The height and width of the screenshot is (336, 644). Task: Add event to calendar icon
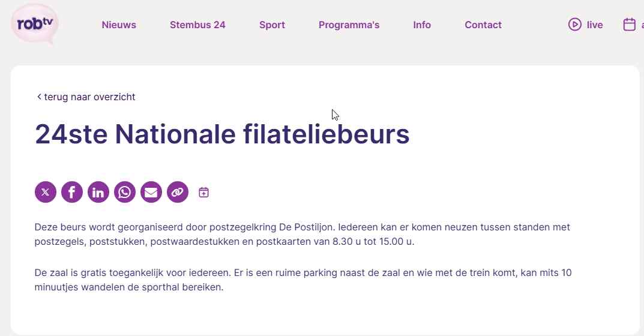(x=203, y=192)
